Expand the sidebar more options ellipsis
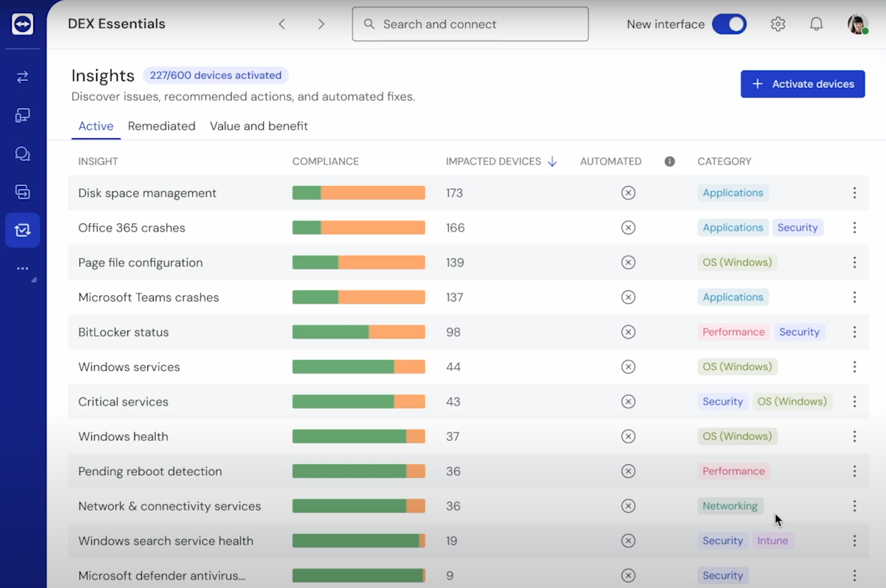Viewport: 886px width, 588px height. (23, 268)
